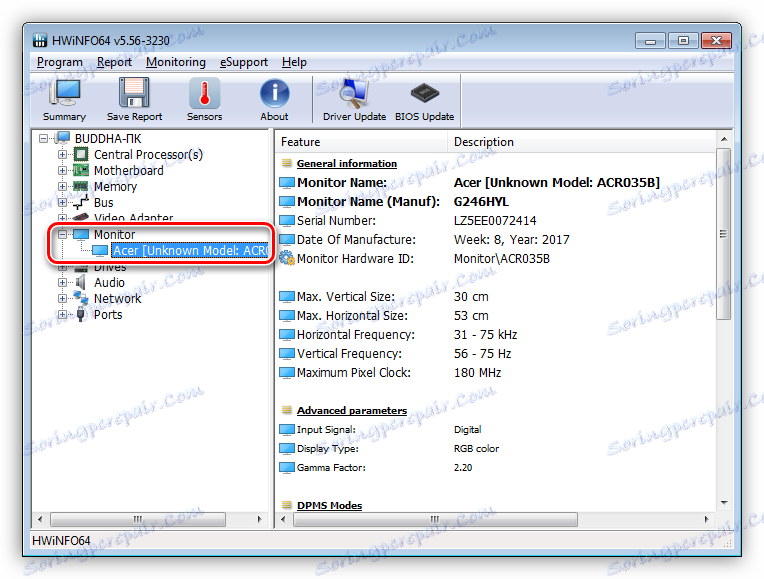Click the Description column header
Image resolution: width=764 pixels, height=579 pixels.
582,142
